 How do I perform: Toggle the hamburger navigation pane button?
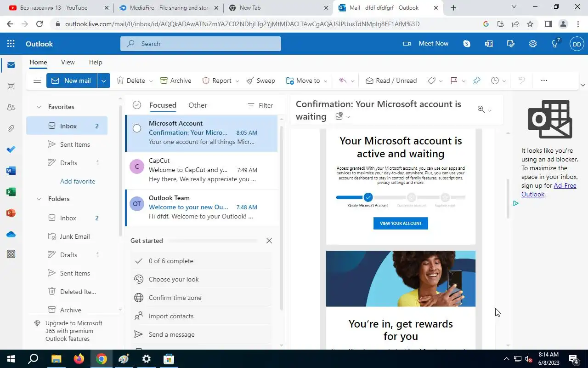(37, 80)
